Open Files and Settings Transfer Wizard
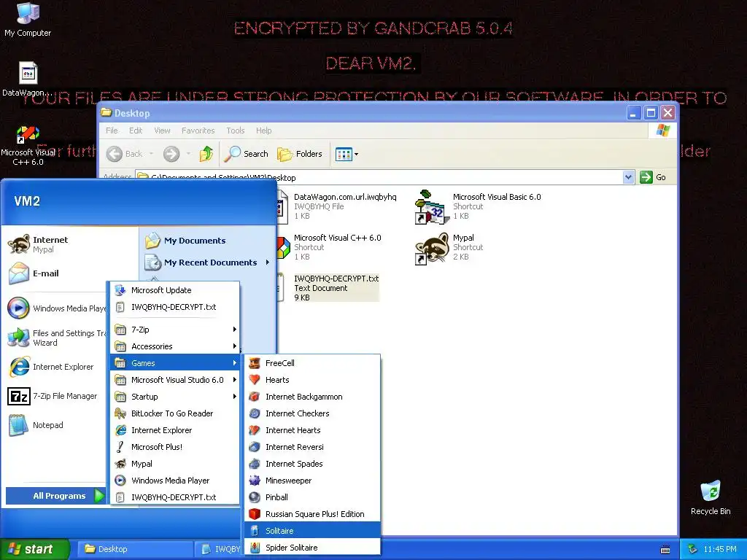This screenshot has height=560, width=747. click(57, 338)
